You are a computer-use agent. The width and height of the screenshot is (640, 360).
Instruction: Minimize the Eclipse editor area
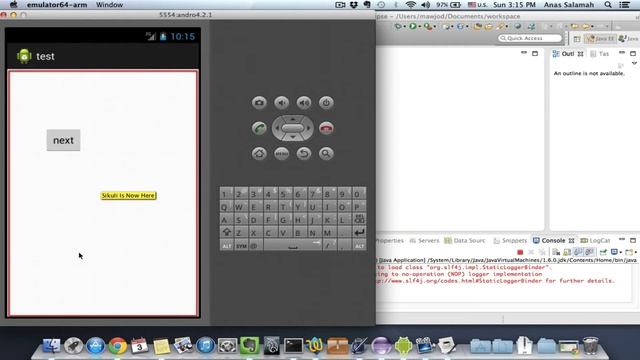point(524,53)
